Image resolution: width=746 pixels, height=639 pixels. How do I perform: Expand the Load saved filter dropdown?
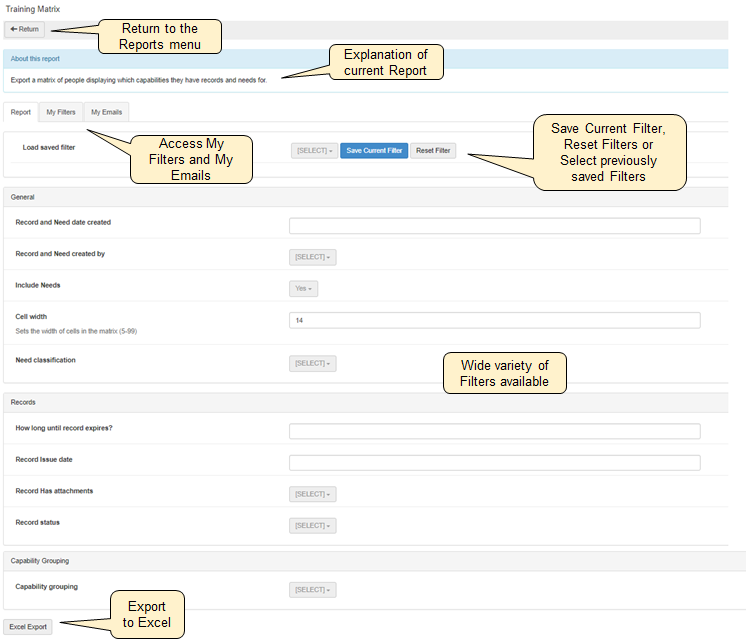point(313,150)
